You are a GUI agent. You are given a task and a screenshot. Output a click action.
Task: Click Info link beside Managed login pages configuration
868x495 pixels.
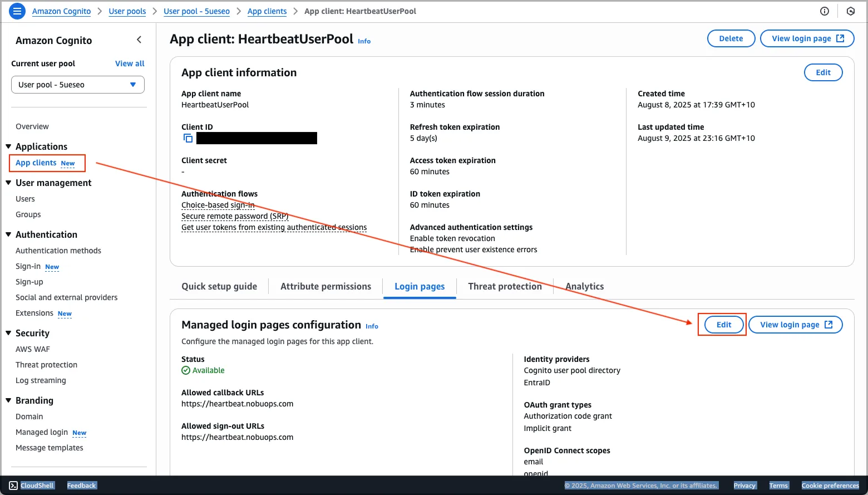(x=372, y=326)
